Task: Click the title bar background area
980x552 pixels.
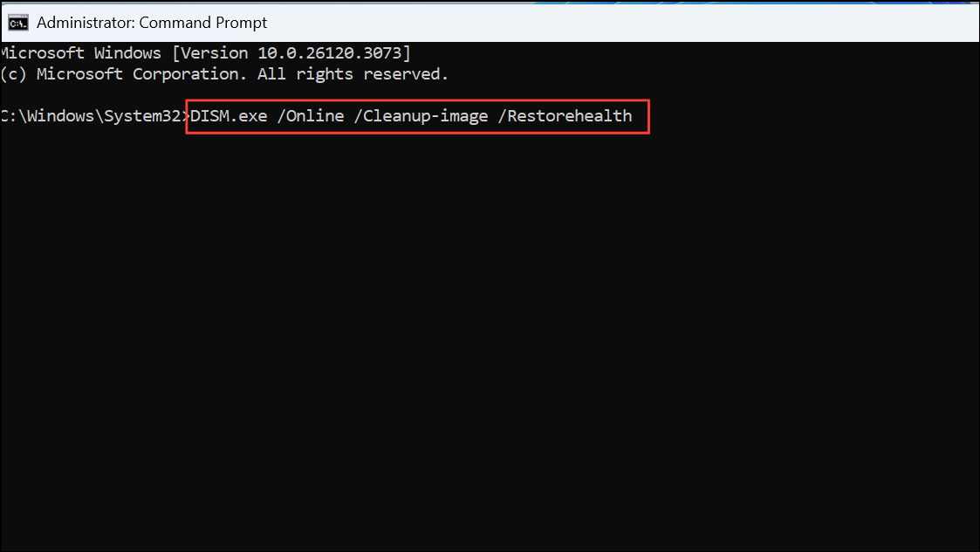Action: (x=611, y=22)
